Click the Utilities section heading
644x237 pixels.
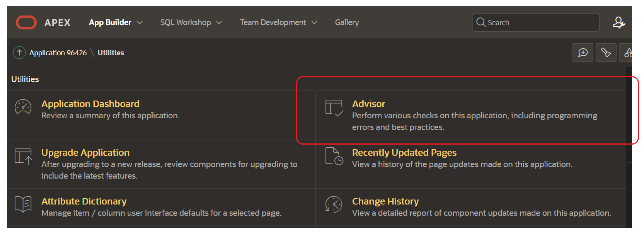25,79
